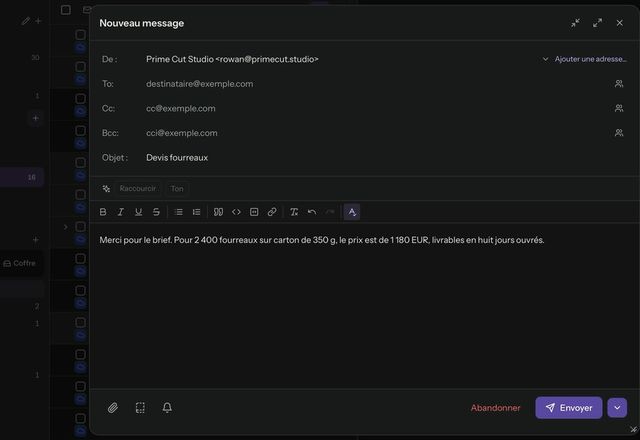Toggle the text formatting toolbar button

pyautogui.click(x=352, y=212)
